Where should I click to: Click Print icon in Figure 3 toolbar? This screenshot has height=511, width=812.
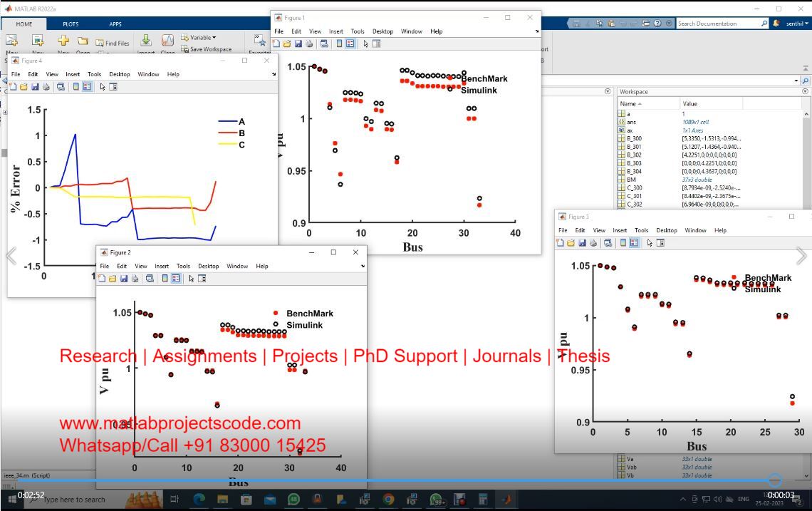593,243
